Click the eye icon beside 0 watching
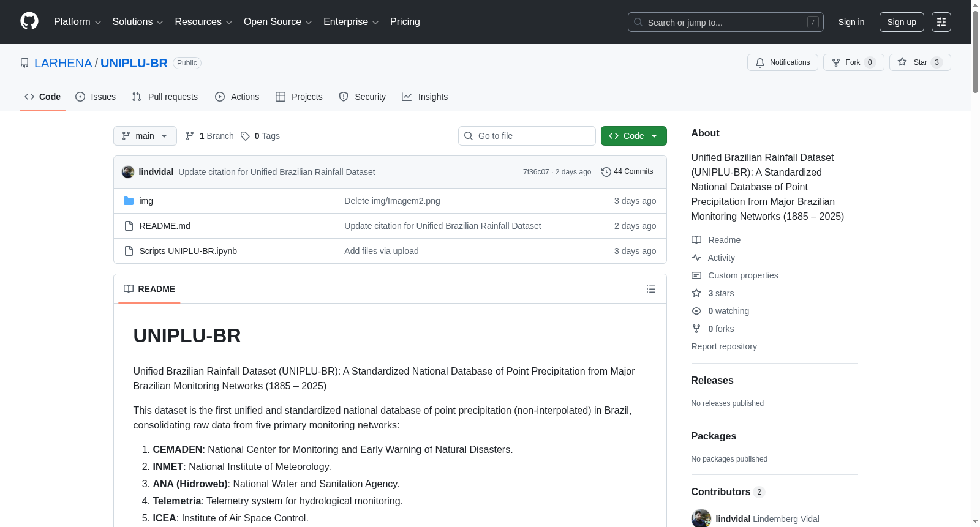The image size is (980, 527). pyautogui.click(x=696, y=311)
